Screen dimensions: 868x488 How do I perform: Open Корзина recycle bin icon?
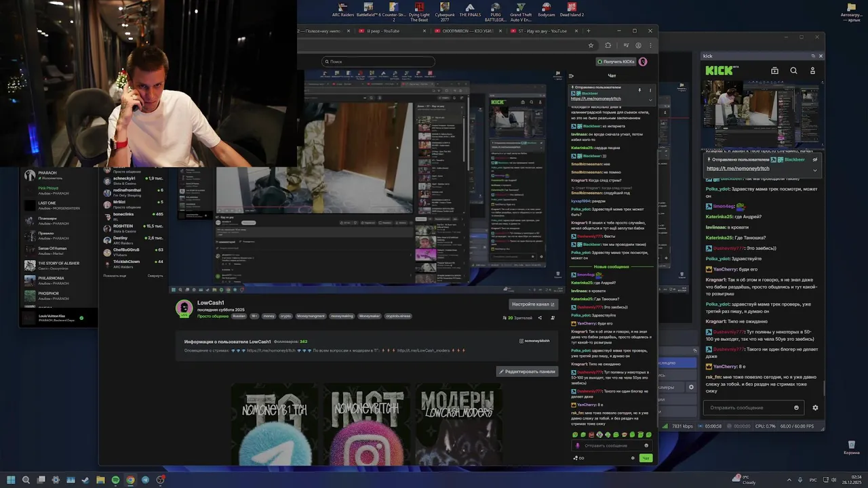click(851, 447)
